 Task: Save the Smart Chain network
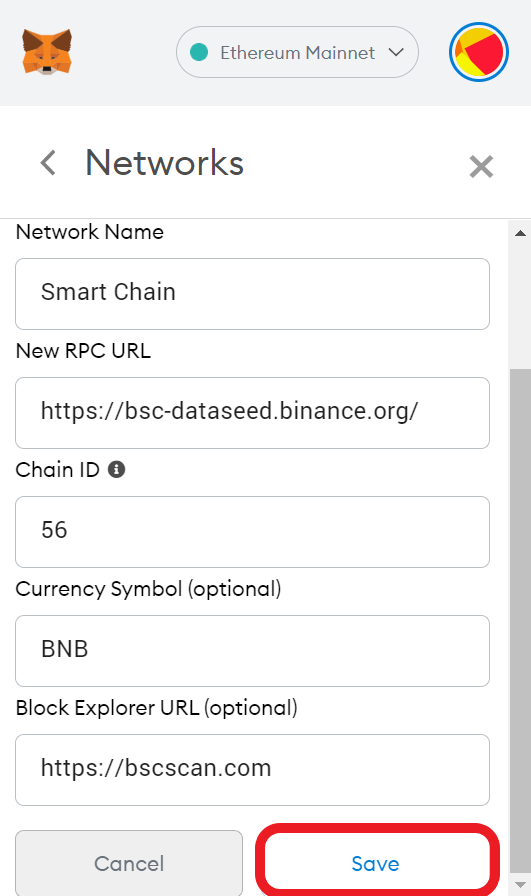[376, 863]
